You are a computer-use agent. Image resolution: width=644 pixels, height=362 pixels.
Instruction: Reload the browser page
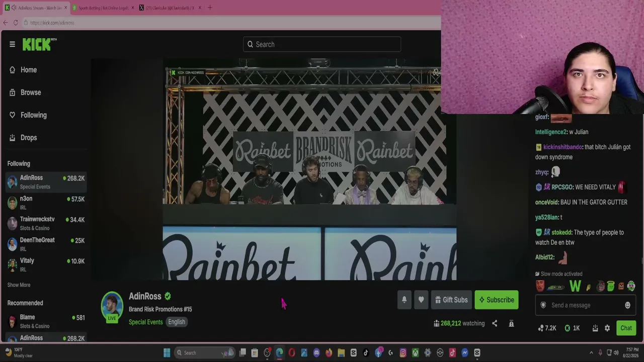pos(16,23)
